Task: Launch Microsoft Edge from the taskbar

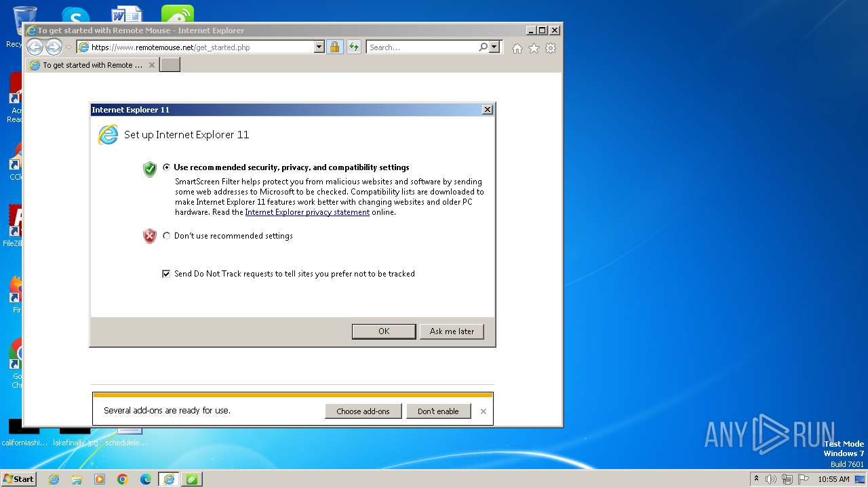Action: [146, 479]
